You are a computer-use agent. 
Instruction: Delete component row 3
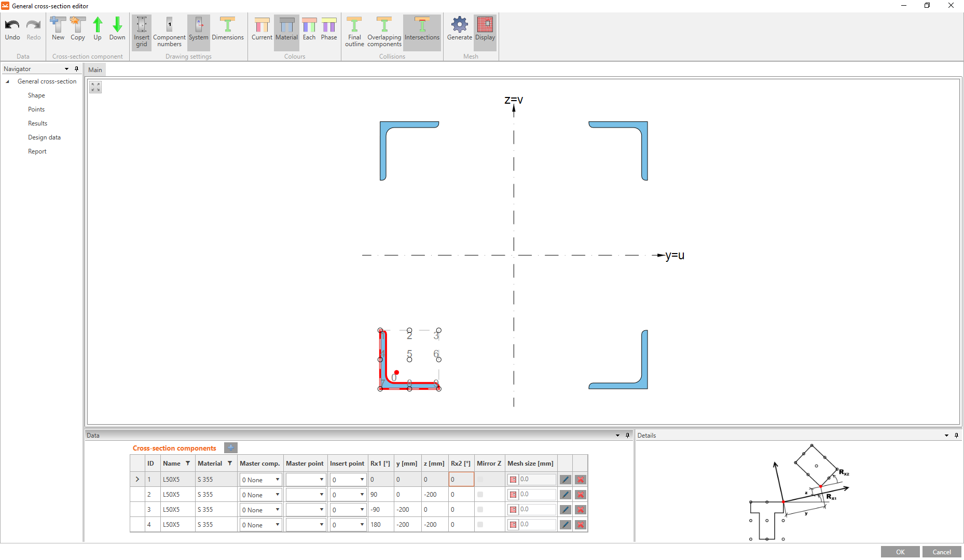point(581,510)
